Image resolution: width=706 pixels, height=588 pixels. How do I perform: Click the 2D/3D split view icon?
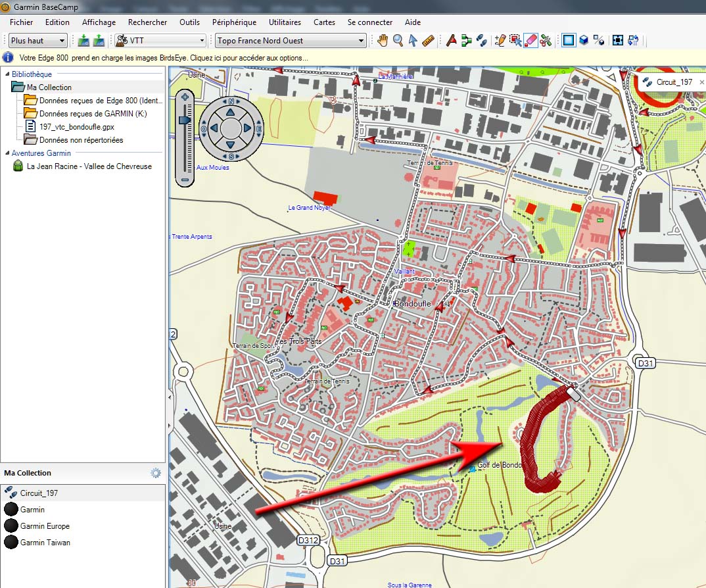tap(599, 41)
